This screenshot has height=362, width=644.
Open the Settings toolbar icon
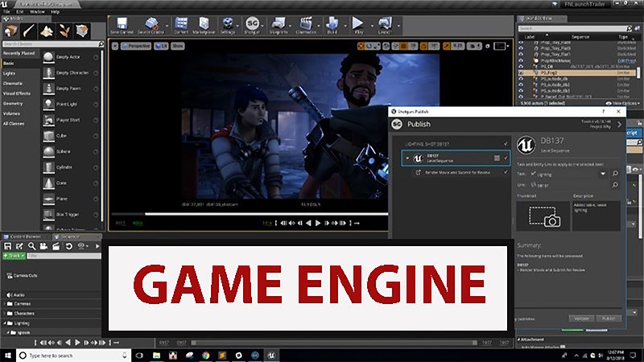click(x=228, y=23)
